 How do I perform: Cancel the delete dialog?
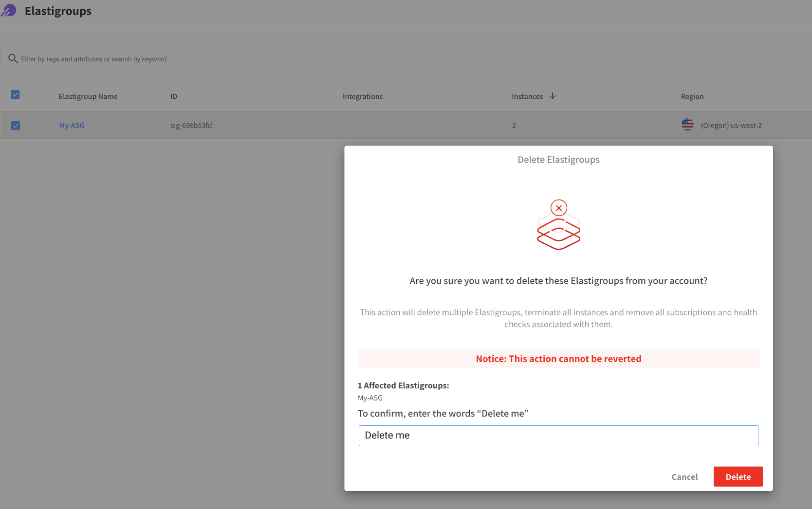coord(684,477)
